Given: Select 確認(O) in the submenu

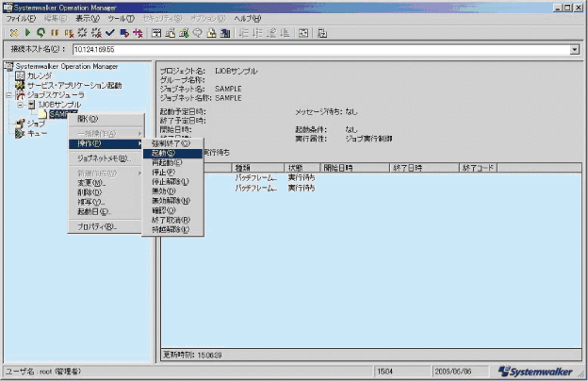Looking at the screenshot, I should [x=172, y=210].
